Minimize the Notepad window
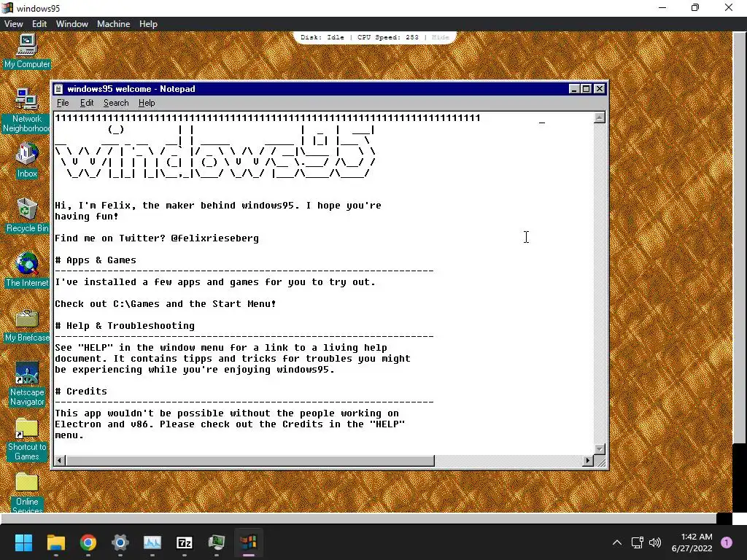The height and width of the screenshot is (560, 747). (574, 88)
